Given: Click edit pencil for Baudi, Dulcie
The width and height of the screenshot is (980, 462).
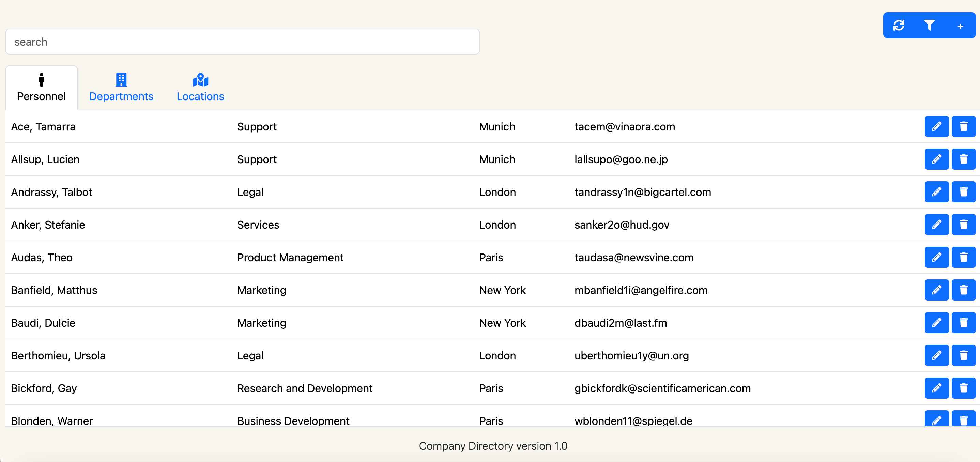Looking at the screenshot, I should pyautogui.click(x=936, y=322).
